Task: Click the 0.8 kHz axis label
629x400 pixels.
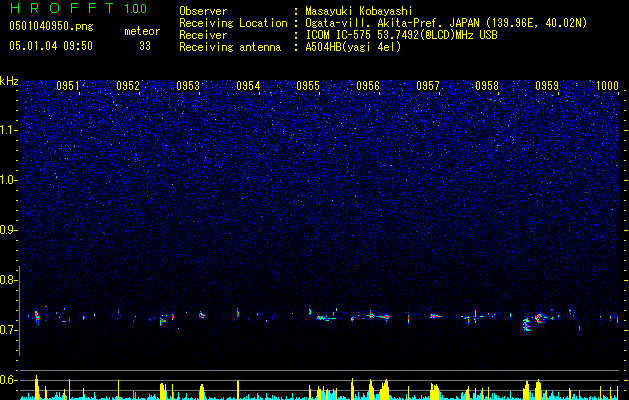Action: [9, 280]
